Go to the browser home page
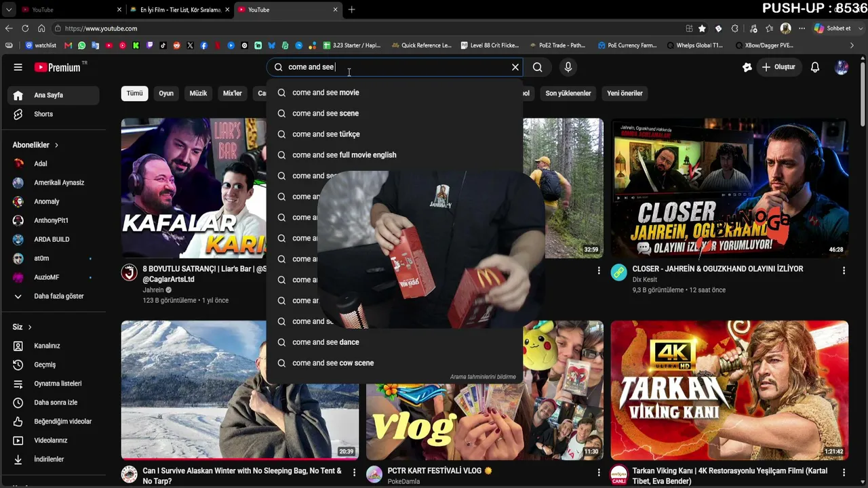This screenshot has height=488, width=868. [x=41, y=28]
